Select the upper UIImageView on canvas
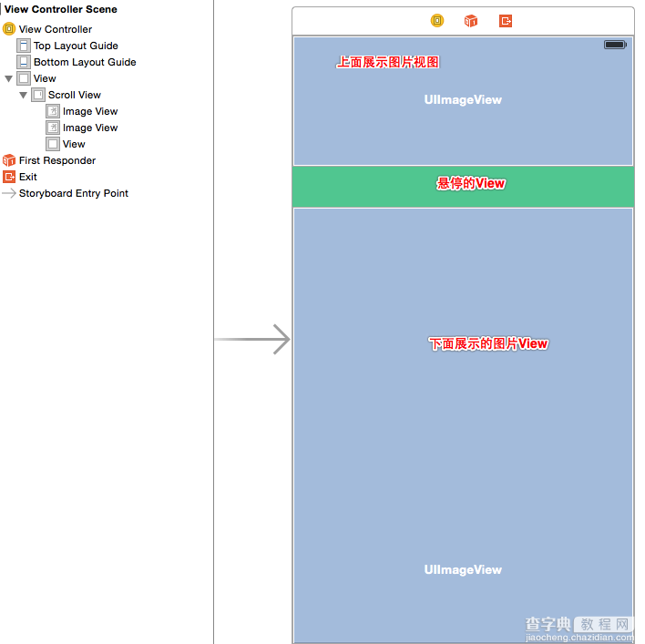The image size is (645, 644). [463, 101]
